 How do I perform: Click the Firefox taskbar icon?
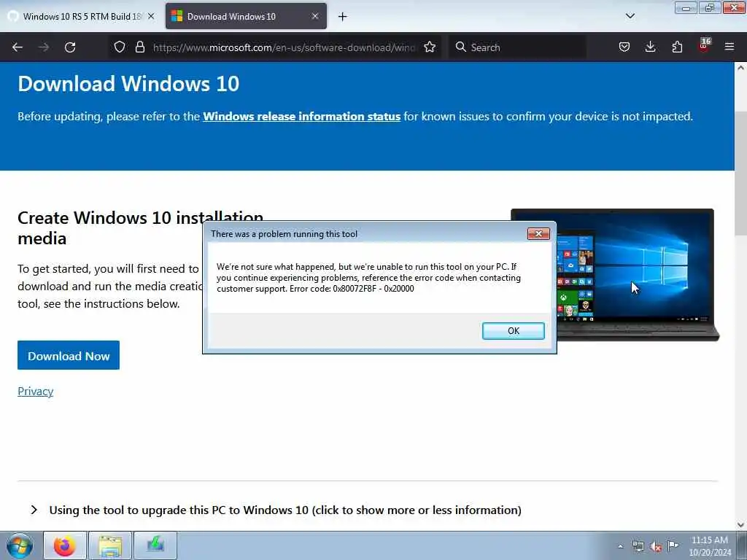(x=65, y=545)
